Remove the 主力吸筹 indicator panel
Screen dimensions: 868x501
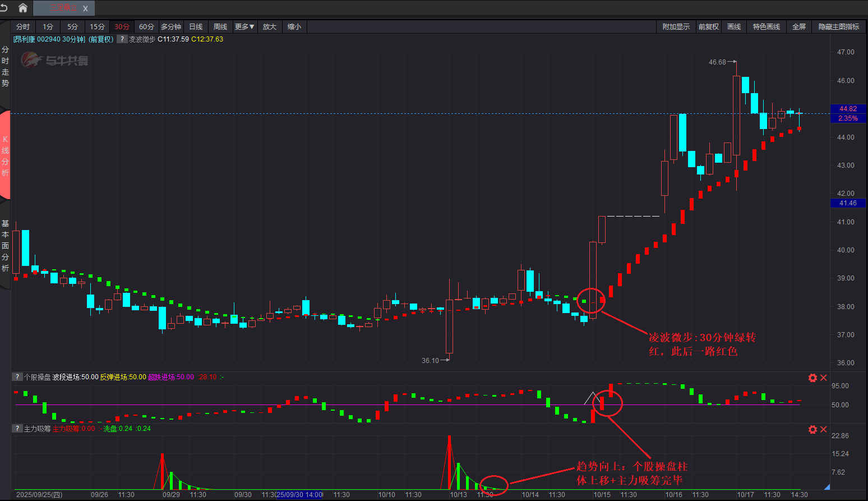(824, 429)
